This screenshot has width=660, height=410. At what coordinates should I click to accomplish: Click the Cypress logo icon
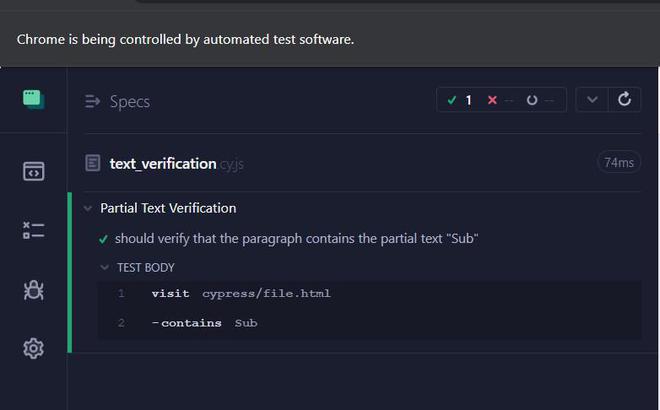(33, 99)
